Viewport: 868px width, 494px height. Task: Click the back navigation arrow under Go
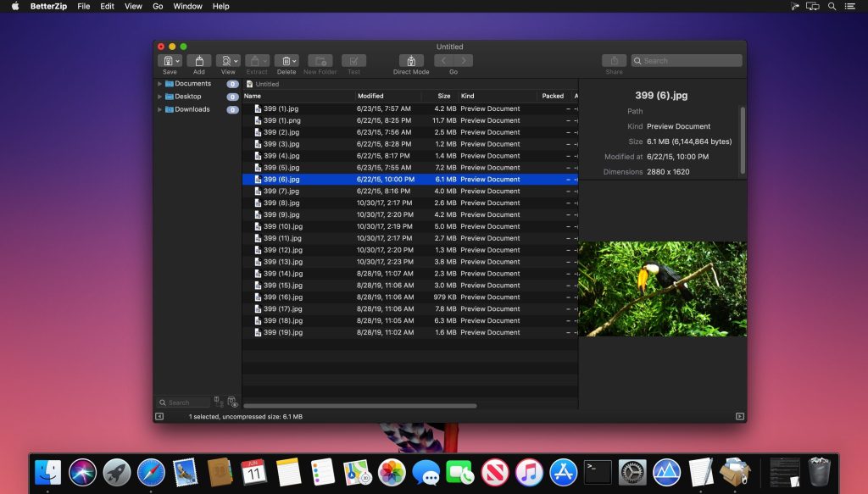[444, 60]
